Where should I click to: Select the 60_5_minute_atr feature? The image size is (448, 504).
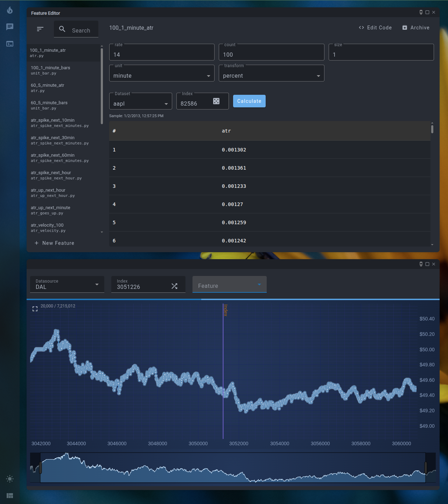click(63, 88)
